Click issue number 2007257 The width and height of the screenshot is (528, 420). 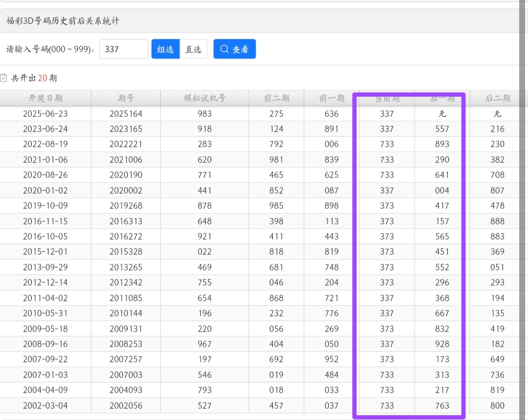126,359
